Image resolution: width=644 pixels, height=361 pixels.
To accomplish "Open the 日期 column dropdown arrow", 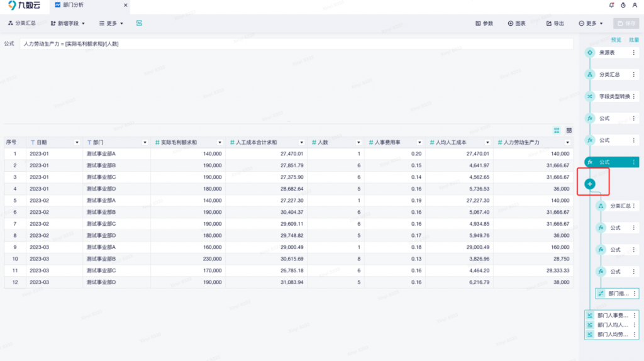I will [x=77, y=143].
